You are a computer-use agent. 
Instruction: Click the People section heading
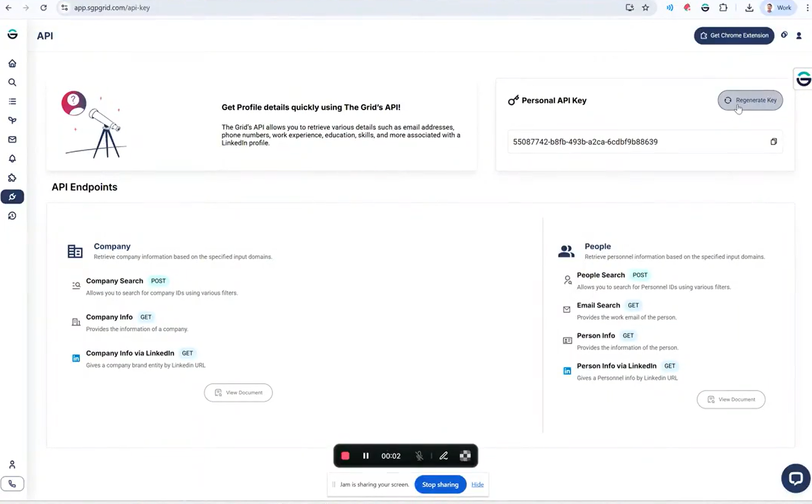pos(598,246)
